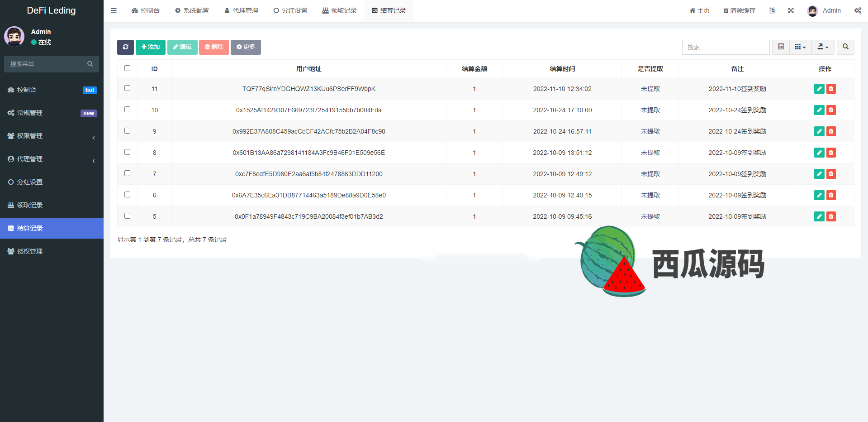Image resolution: width=868 pixels, height=422 pixels.
Task: Check the checkbox for row ID 5
Action: pyautogui.click(x=127, y=216)
